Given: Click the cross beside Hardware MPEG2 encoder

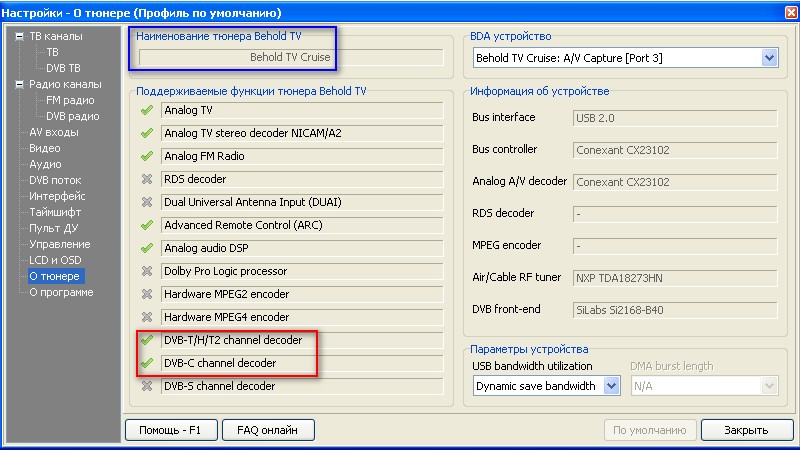Looking at the screenshot, I should [x=147, y=294].
